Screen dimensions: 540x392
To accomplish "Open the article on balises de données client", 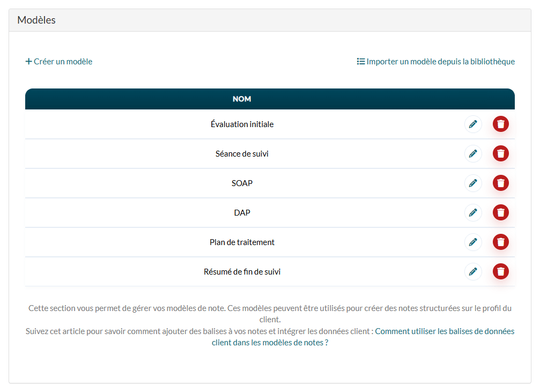I will [363, 337].
